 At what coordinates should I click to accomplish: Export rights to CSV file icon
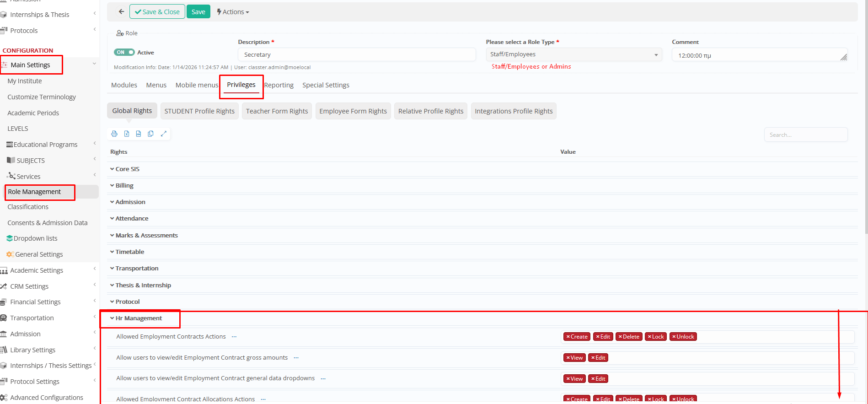(x=139, y=134)
